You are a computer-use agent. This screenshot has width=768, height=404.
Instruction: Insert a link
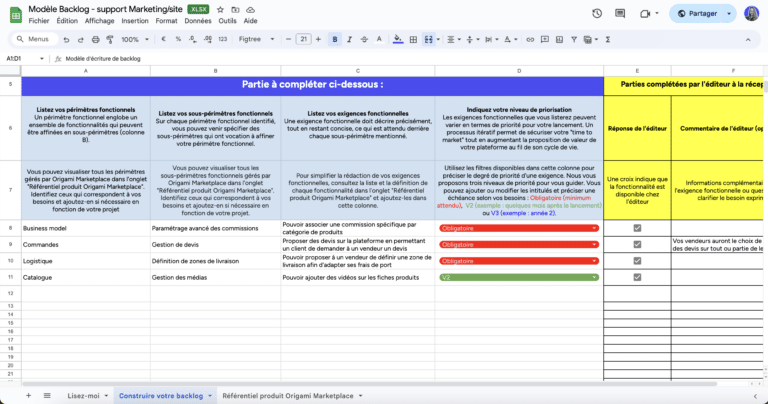[530, 39]
